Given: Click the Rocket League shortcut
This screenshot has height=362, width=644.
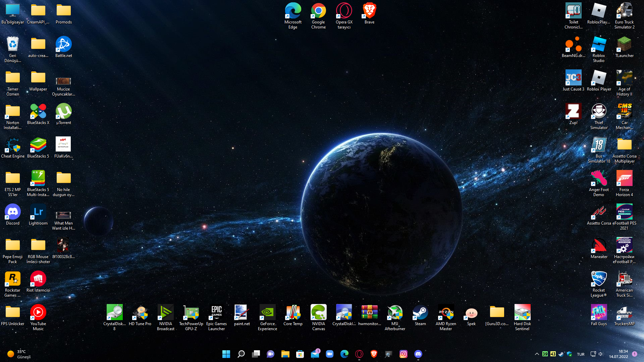Looking at the screenshot, I should (599, 284).
